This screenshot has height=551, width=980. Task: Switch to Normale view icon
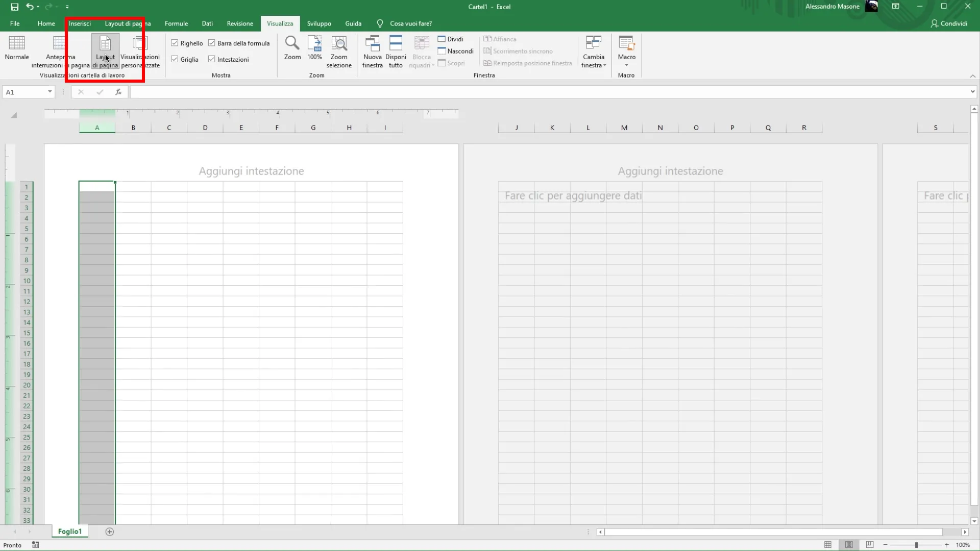[x=17, y=44]
